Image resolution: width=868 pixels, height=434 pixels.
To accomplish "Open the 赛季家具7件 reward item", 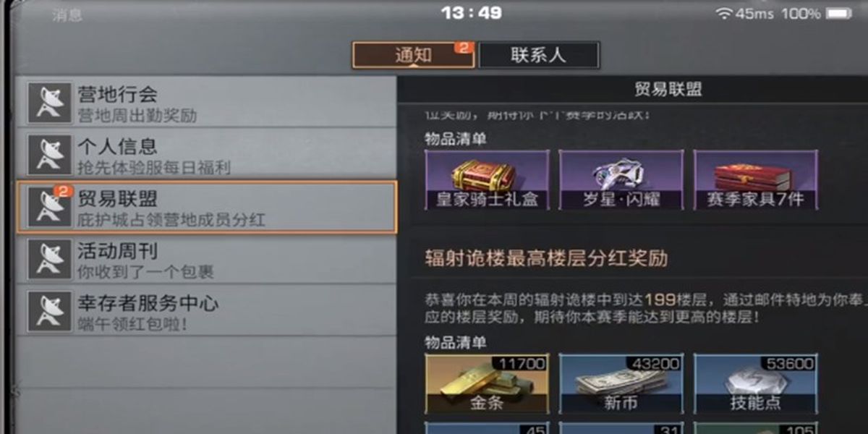I will (x=756, y=180).
